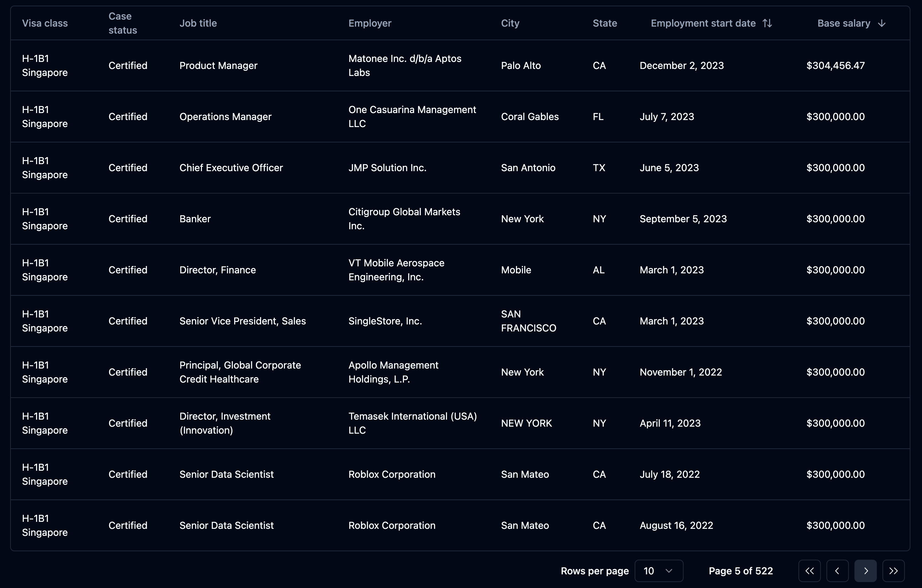The height and width of the screenshot is (588, 922).
Task: Click the Base salary header label
Action: 844,23
